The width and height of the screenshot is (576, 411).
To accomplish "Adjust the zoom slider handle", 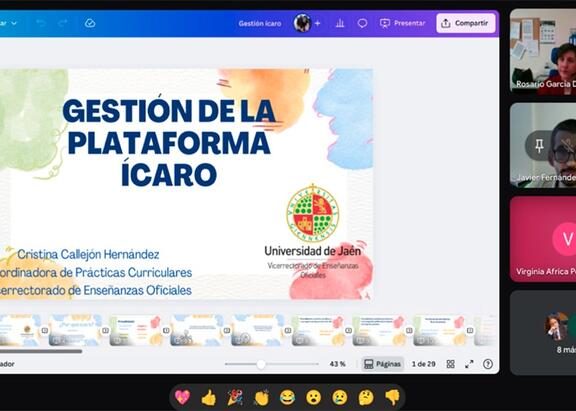I will pos(261,364).
